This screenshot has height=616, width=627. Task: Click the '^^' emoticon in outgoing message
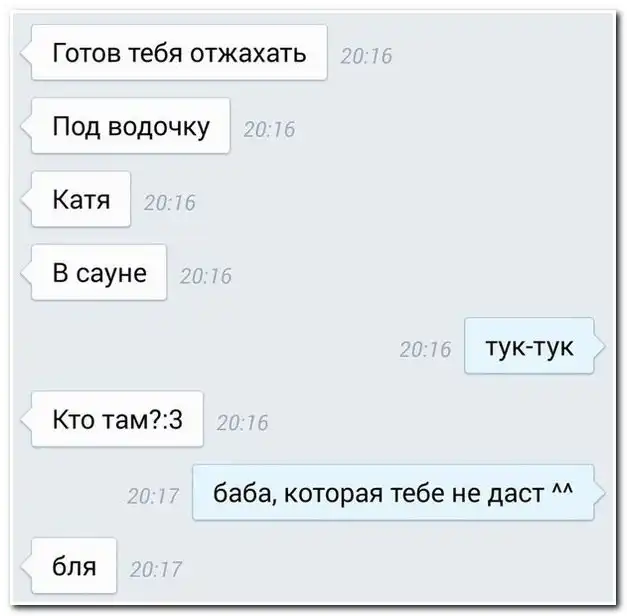click(x=563, y=489)
